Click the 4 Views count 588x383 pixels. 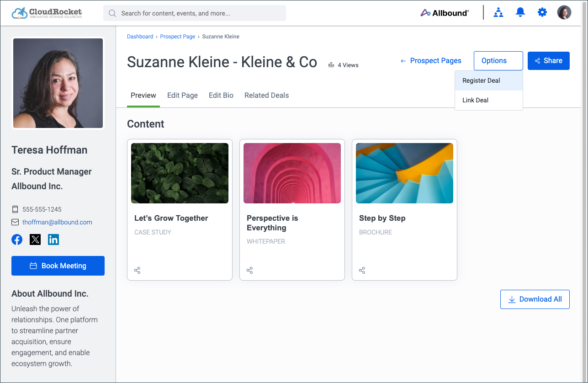point(348,65)
